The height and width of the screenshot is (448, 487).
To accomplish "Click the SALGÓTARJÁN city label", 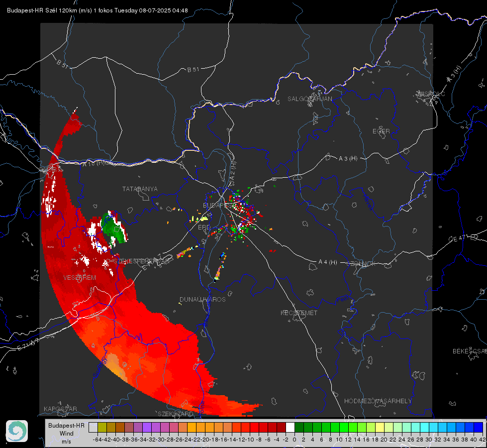I will tap(309, 99).
